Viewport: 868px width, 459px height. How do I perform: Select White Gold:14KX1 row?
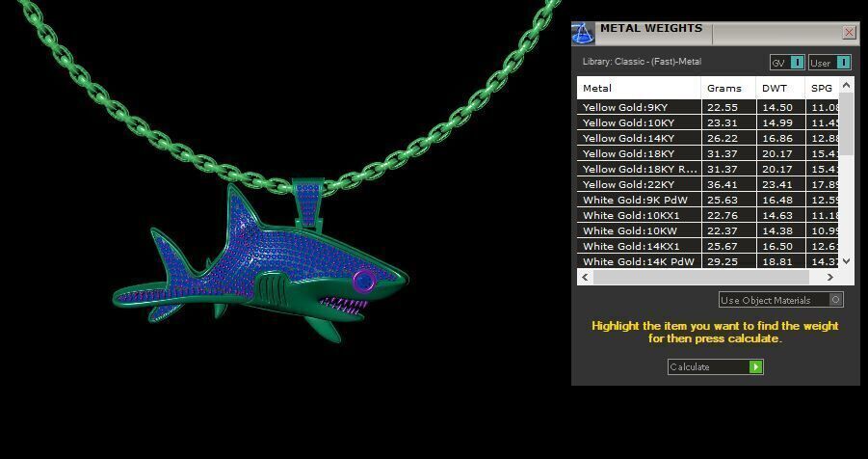pos(708,246)
